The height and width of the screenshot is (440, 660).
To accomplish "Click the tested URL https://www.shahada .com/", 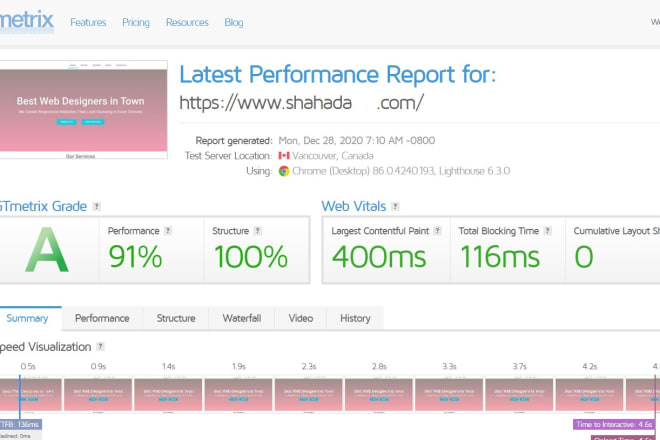I will point(301,103).
